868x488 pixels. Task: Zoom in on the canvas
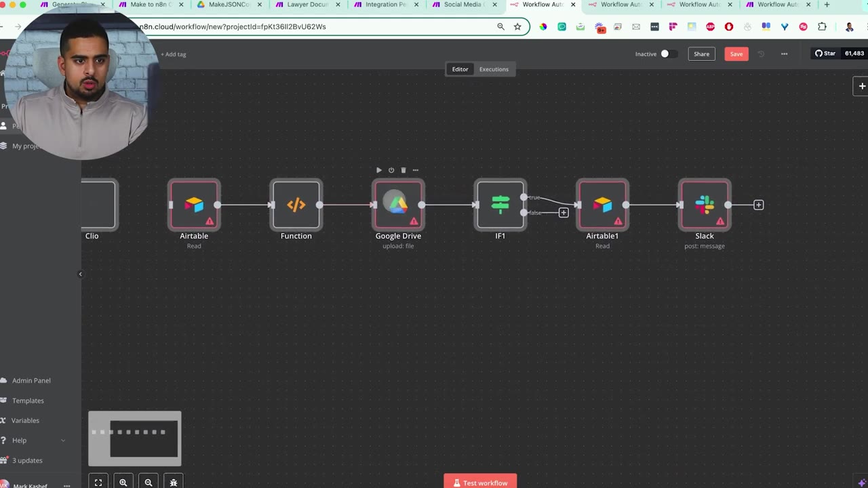[123, 483]
